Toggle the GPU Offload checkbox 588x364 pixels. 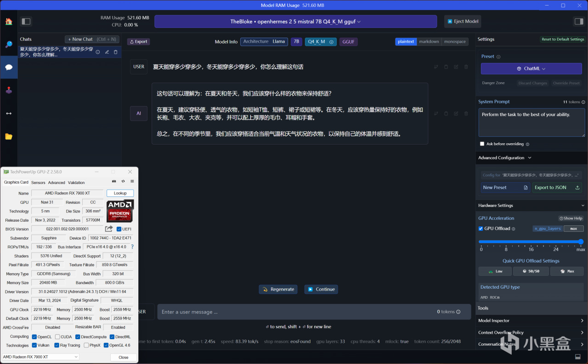pos(481,229)
